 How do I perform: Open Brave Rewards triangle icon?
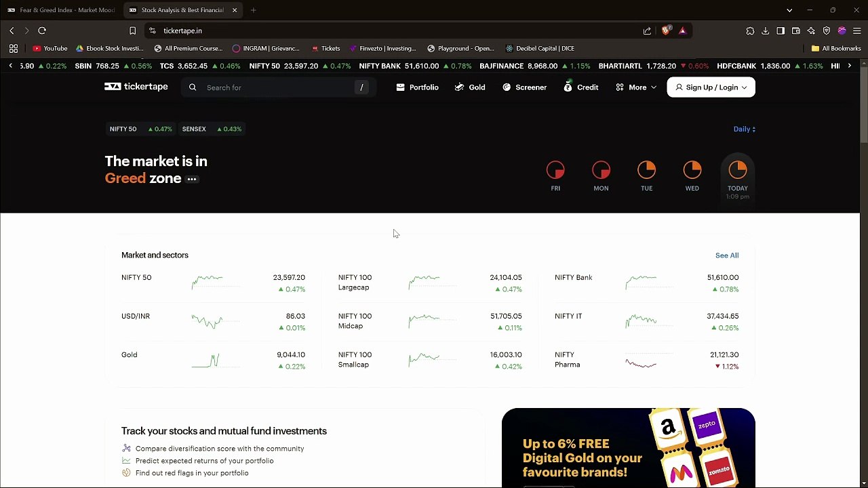click(x=682, y=30)
